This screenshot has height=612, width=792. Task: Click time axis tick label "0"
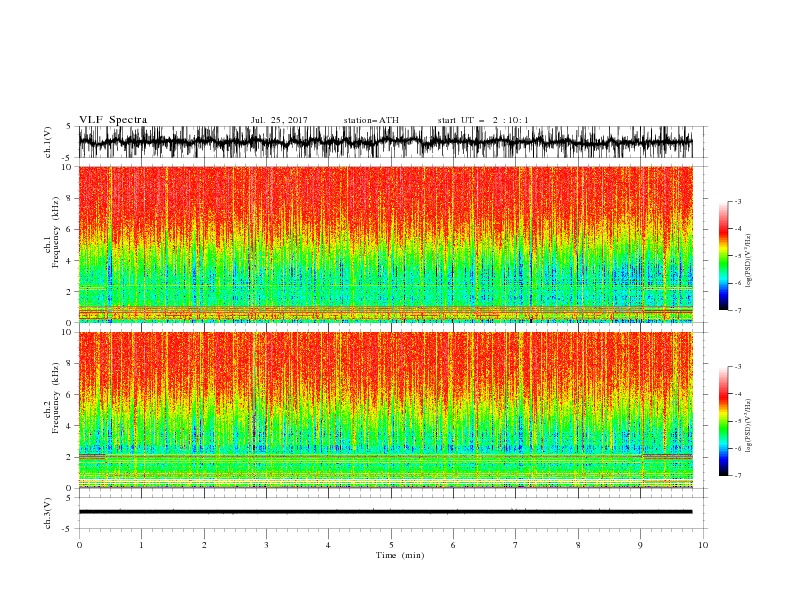[79, 545]
